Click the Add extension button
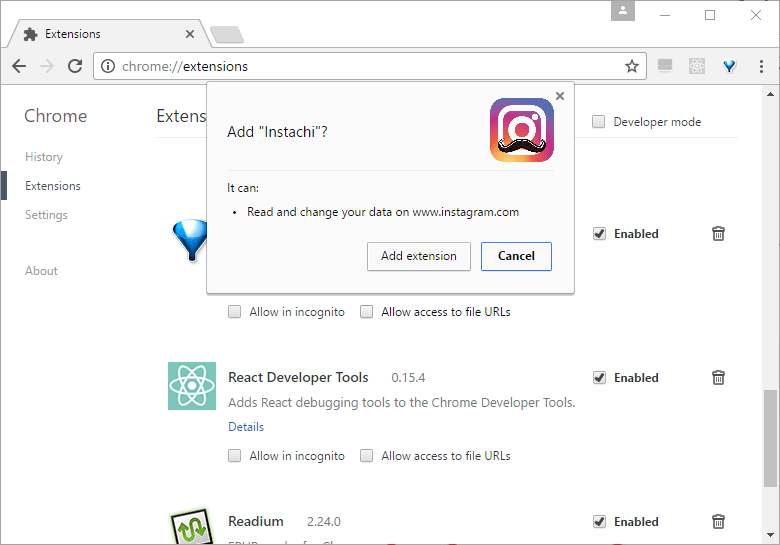This screenshot has height=545, width=780. (x=419, y=256)
